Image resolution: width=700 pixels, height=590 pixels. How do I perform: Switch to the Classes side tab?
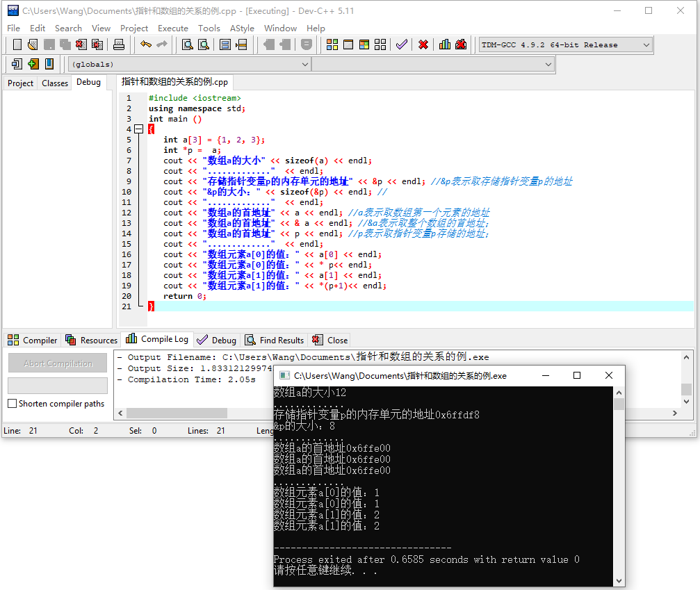(55, 83)
